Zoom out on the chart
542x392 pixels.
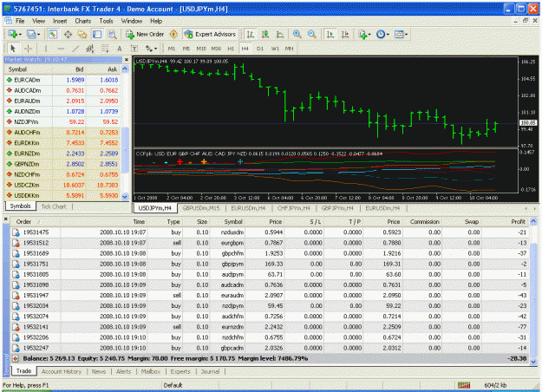point(312,34)
